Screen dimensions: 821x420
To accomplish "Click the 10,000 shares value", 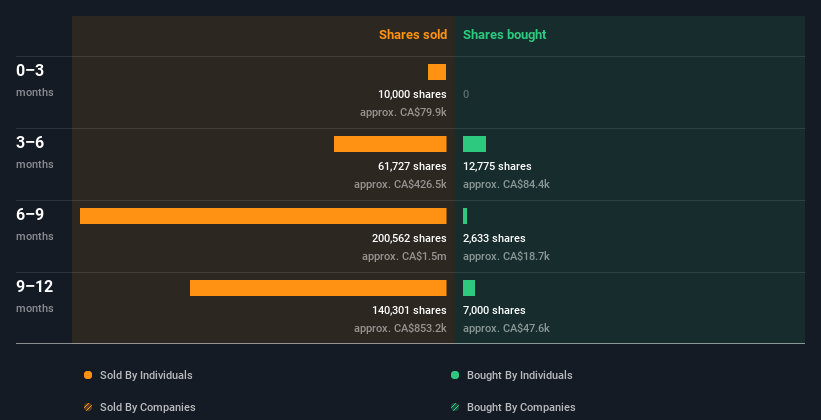I will tap(412, 94).
